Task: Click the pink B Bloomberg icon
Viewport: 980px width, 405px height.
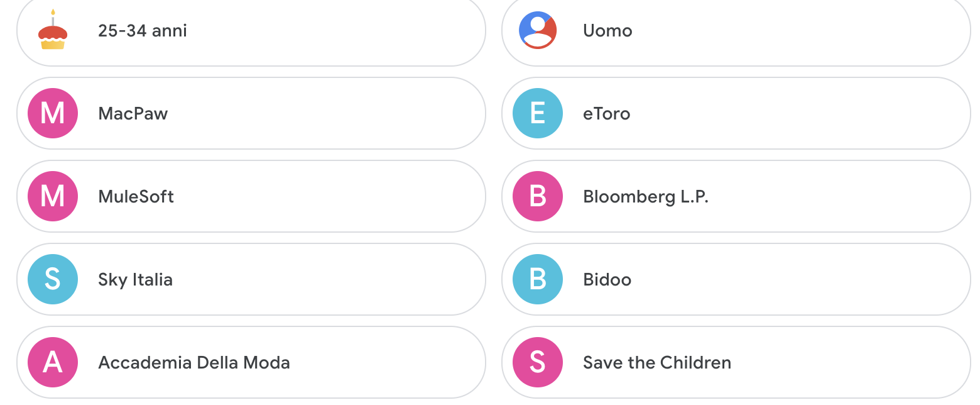Action: pyautogui.click(x=538, y=196)
